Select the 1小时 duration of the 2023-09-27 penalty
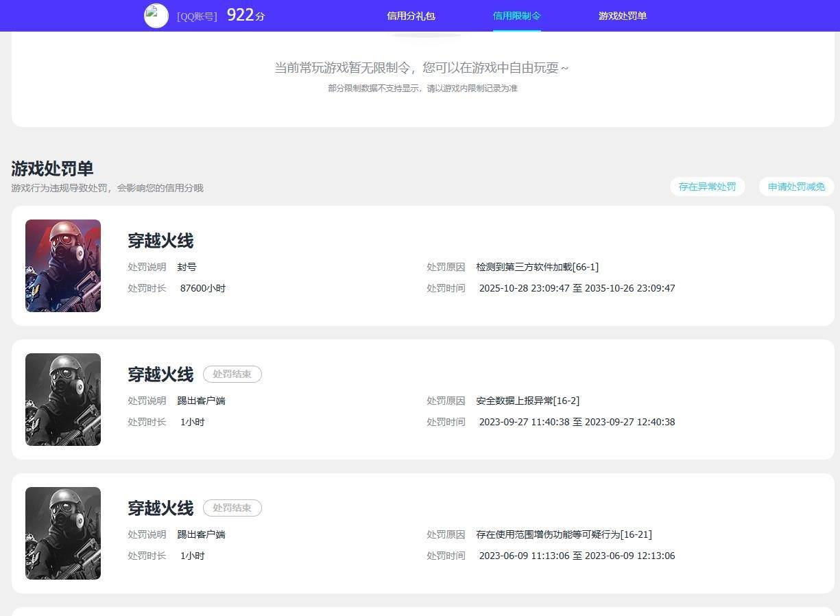 click(x=193, y=422)
